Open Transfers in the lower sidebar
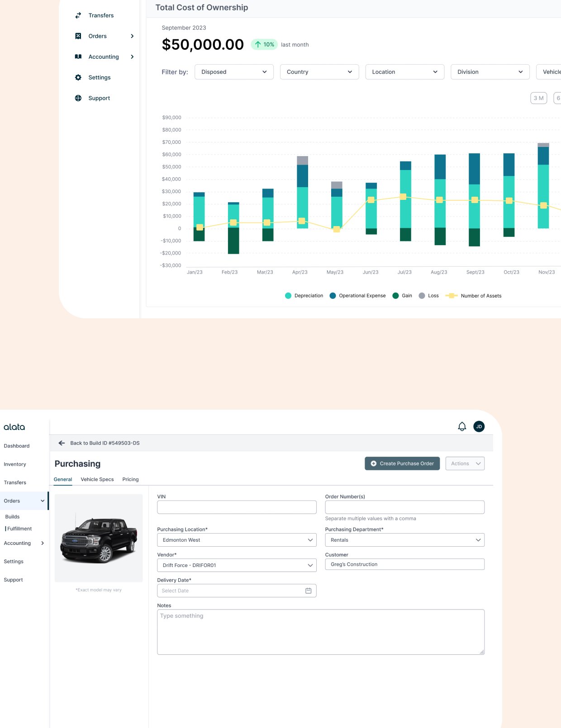Image resolution: width=561 pixels, height=728 pixels. [15, 482]
